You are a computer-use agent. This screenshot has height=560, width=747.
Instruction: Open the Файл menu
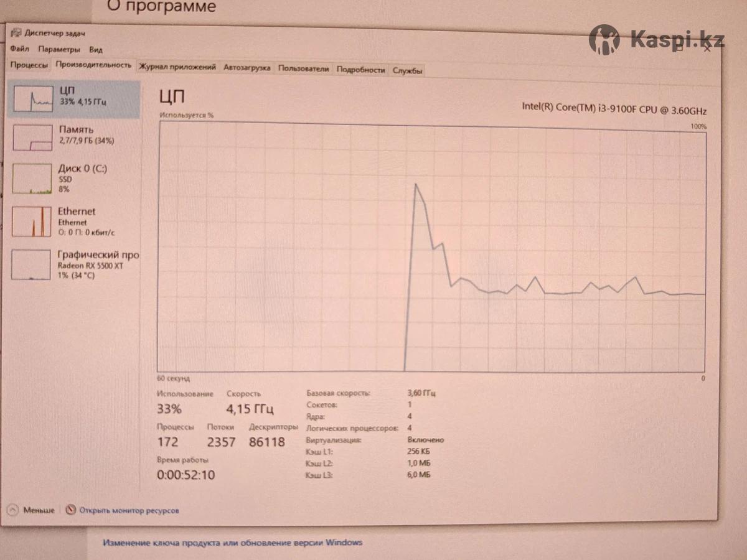pos(19,49)
